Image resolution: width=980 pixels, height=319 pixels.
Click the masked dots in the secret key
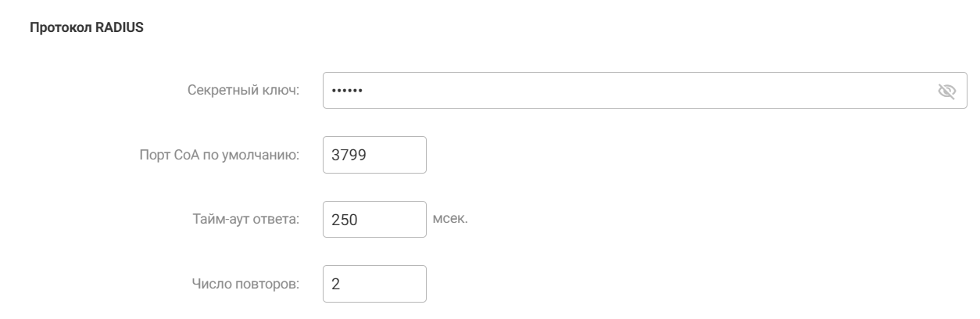(x=347, y=91)
